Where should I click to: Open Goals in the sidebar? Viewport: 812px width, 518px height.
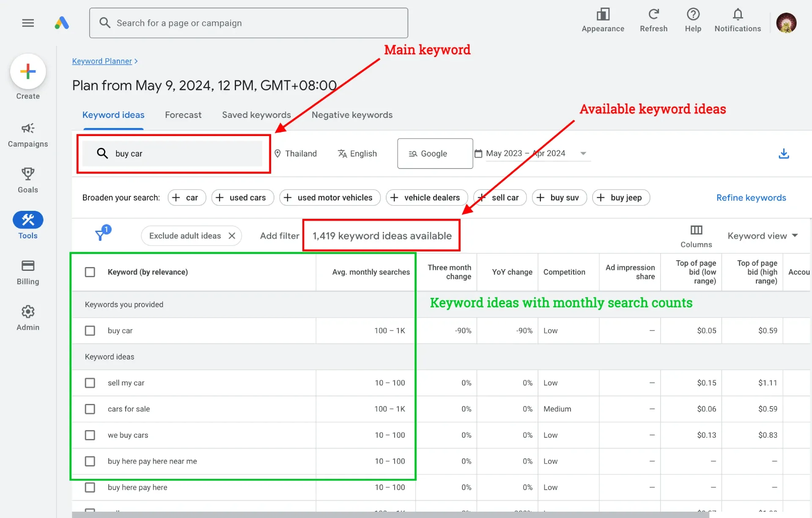point(28,180)
